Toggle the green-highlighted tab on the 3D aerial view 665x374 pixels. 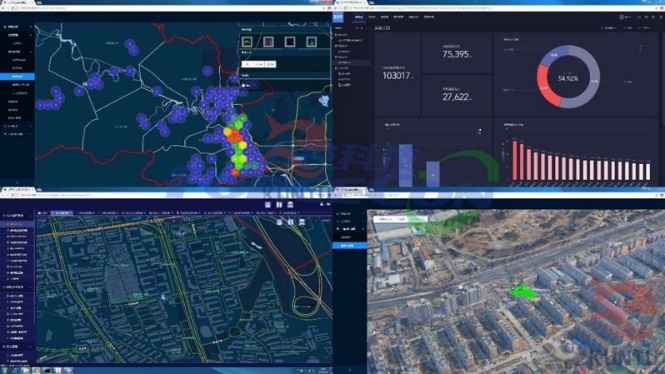[417, 219]
